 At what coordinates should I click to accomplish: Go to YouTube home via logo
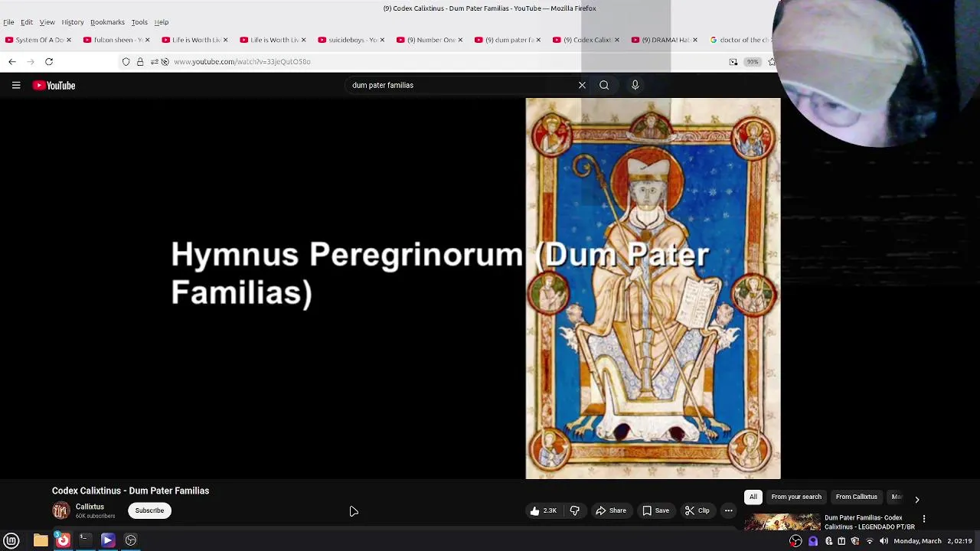coord(54,86)
